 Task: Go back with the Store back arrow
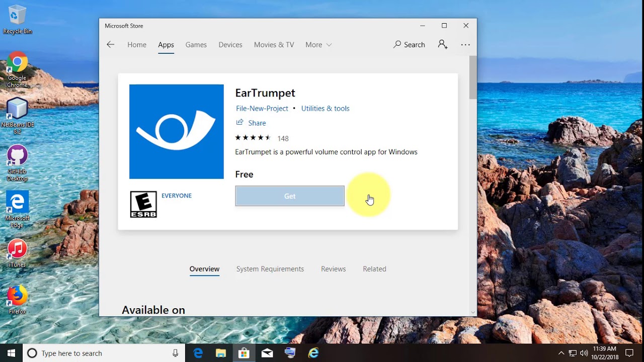click(x=111, y=45)
